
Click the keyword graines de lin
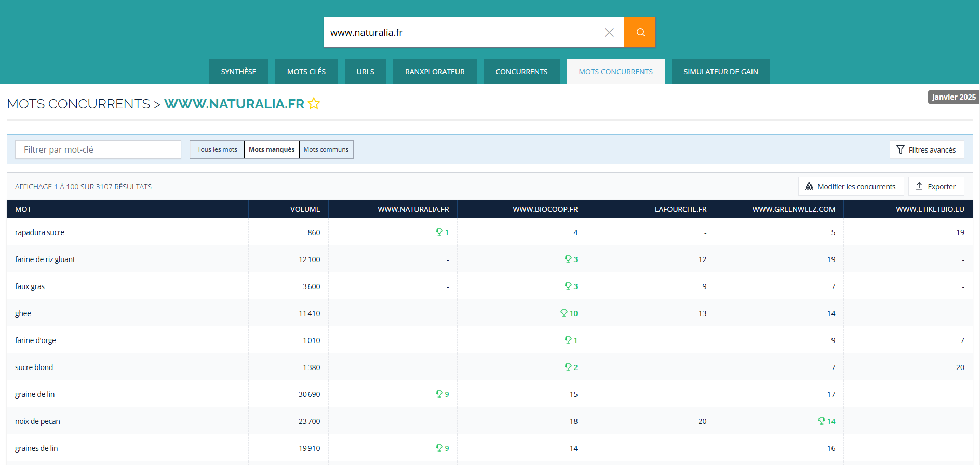coord(36,448)
